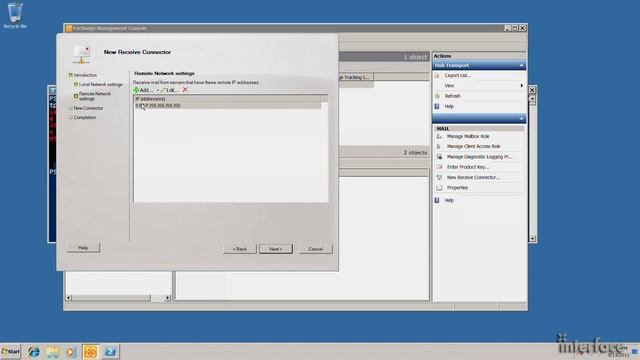Click Help under Hub Transport actions
Viewport: 640px width, 360px height.
point(449,106)
